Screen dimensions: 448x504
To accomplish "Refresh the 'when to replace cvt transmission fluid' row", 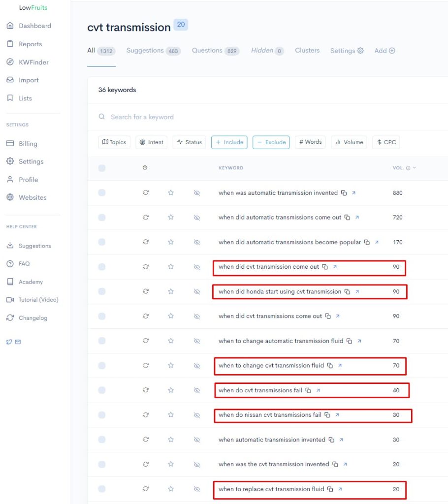I will pos(146,489).
